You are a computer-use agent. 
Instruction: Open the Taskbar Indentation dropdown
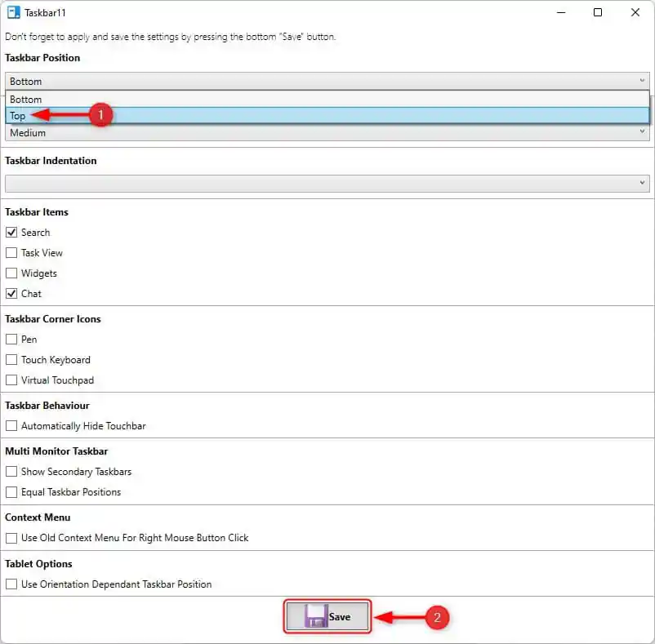pos(327,183)
